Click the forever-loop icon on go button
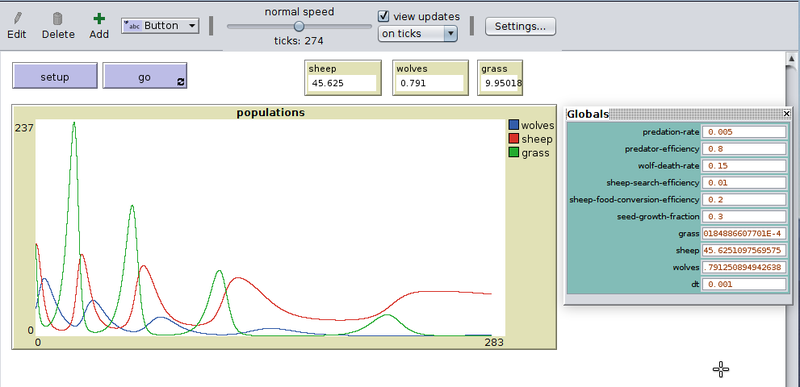Image resolution: width=800 pixels, height=387 pixels. point(181,82)
